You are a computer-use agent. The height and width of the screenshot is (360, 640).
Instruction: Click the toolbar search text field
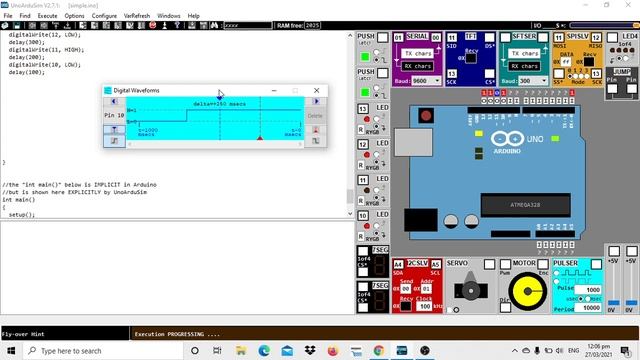tap(248, 25)
